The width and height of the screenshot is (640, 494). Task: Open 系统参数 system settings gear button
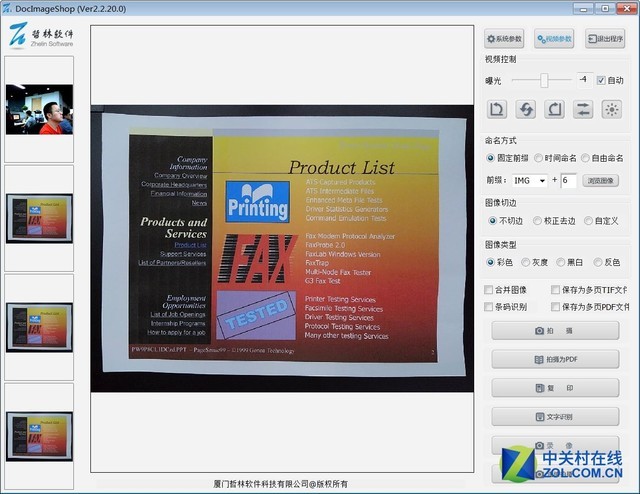click(x=505, y=40)
